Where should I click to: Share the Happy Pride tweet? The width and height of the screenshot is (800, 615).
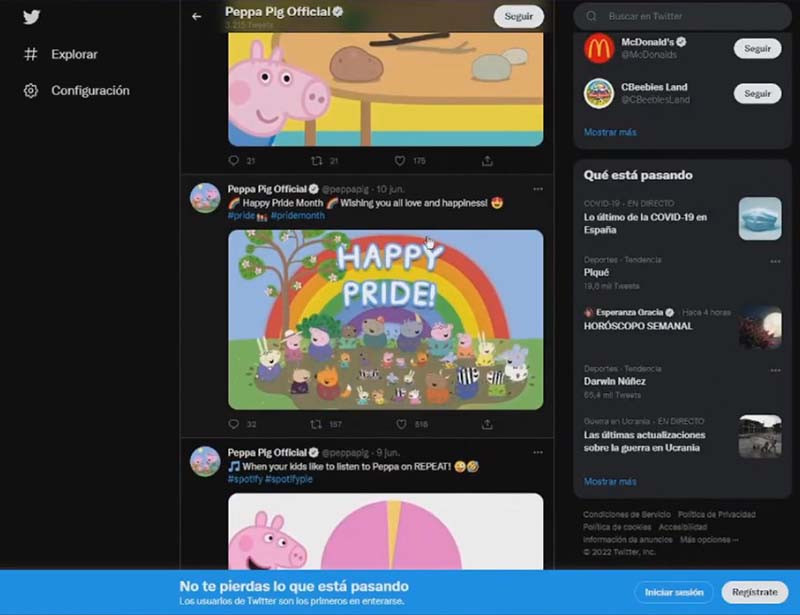[x=487, y=424]
